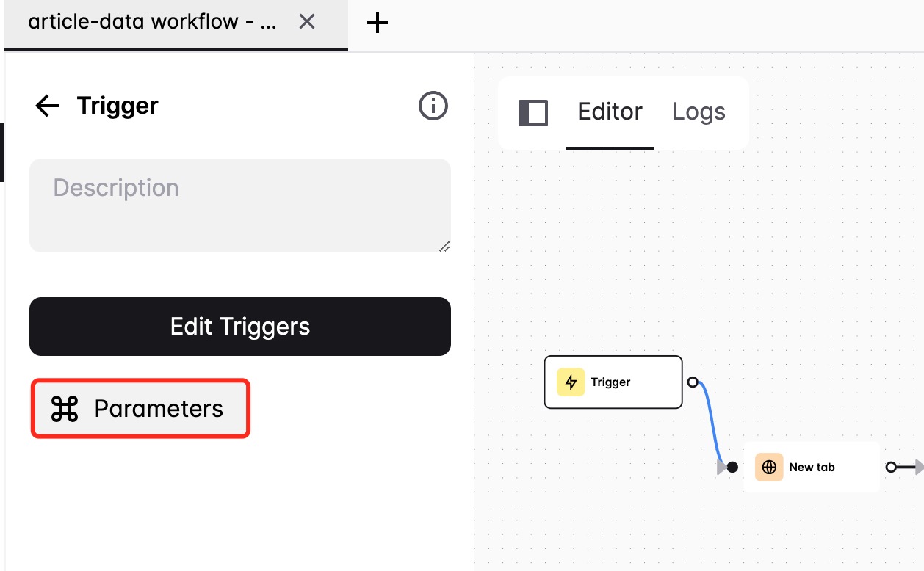Open the Parameters button
Image resolution: width=924 pixels, height=571 pixels.
coord(140,409)
